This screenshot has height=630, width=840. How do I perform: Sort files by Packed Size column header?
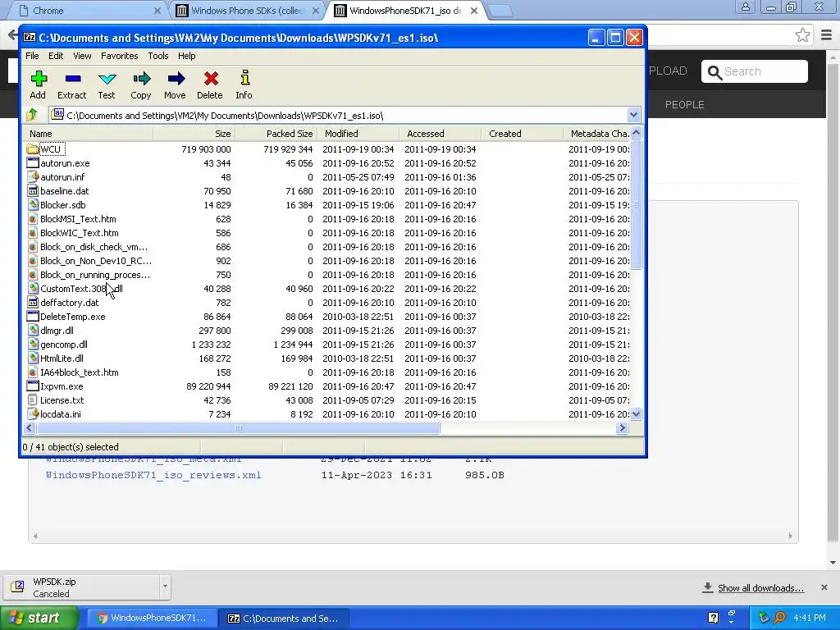tap(276, 134)
